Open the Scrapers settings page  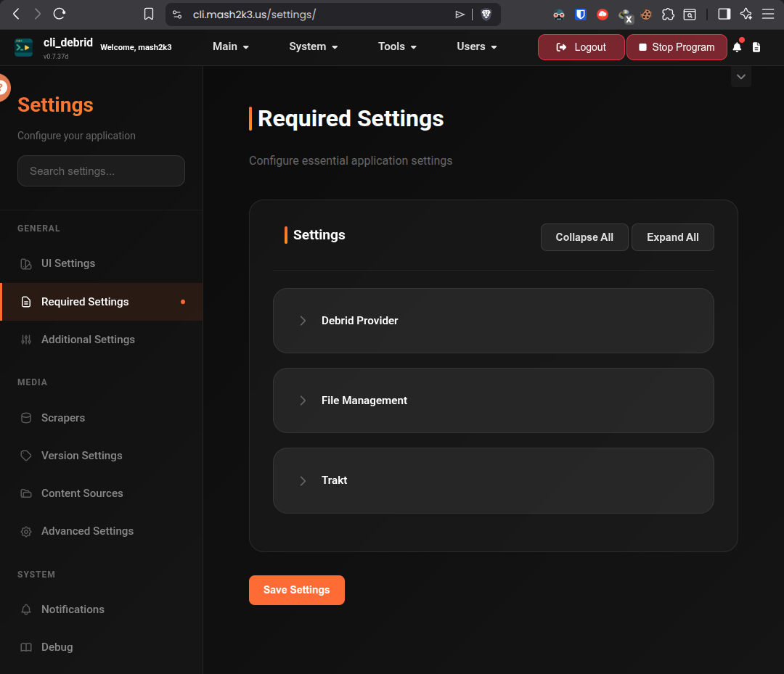click(102, 418)
